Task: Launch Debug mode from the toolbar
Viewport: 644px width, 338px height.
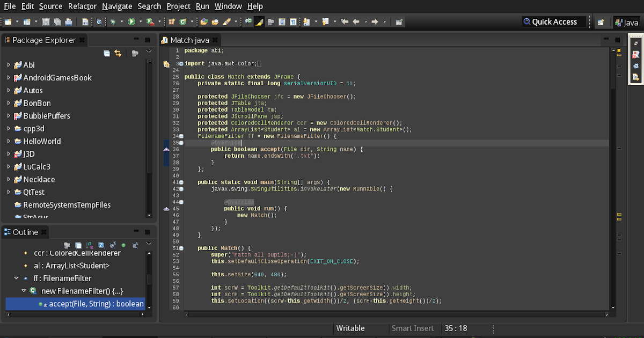Action: click(112, 21)
